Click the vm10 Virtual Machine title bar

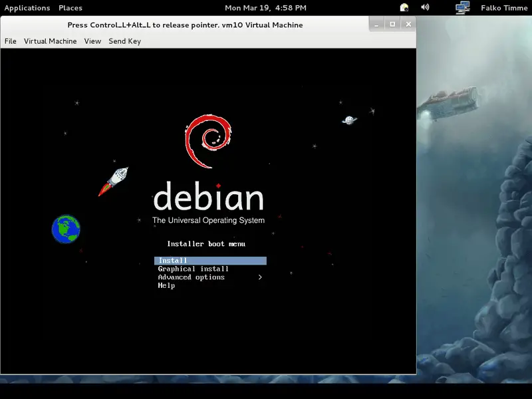pyautogui.click(x=185, y=25)
